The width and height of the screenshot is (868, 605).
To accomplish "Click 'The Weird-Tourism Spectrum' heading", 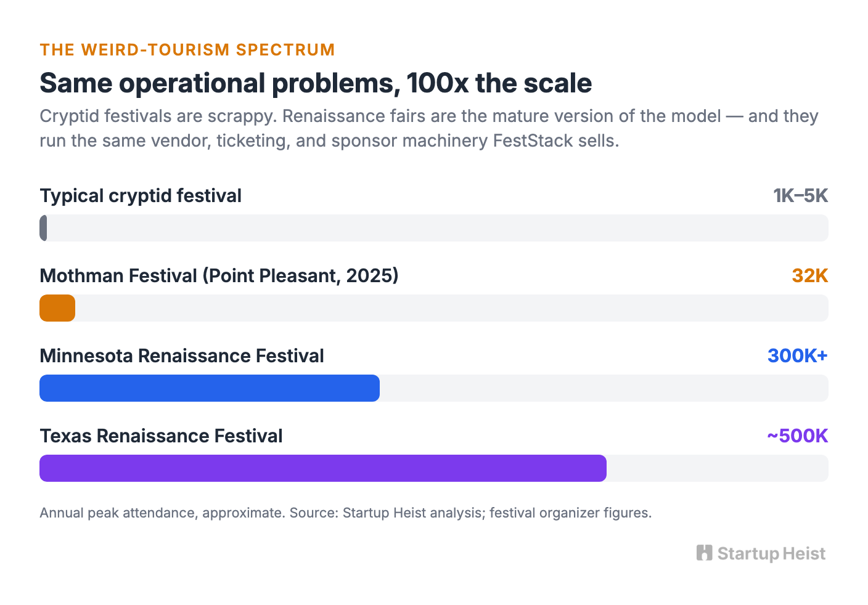I will [x=187, y=50].
